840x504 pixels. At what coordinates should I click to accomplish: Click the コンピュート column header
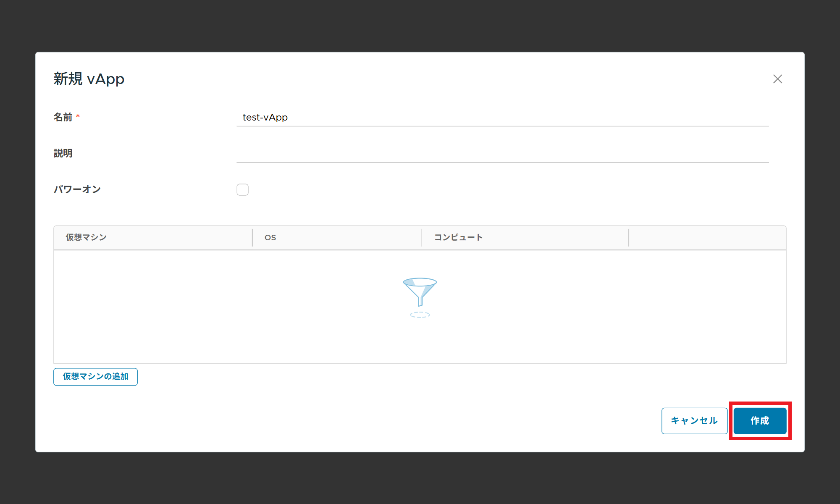458,237
